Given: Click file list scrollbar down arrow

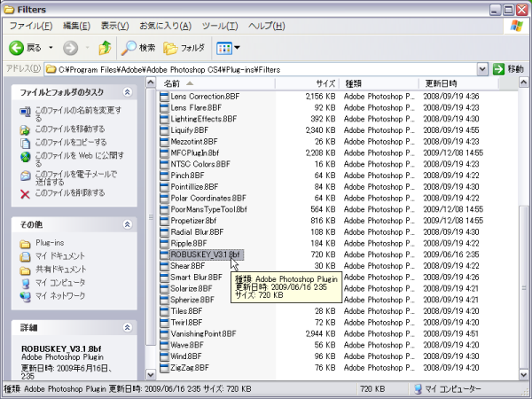Looking at the screenshot, I should click(x=523, y=374).
